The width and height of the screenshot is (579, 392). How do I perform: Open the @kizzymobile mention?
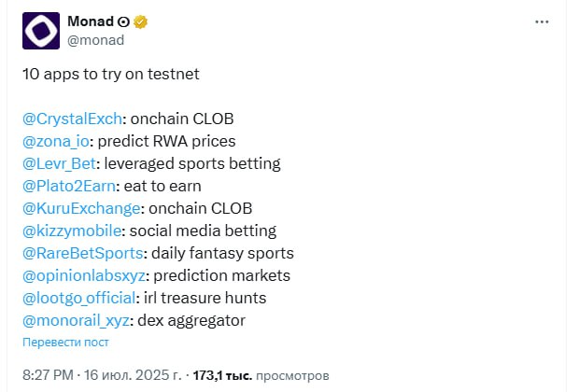pyautogui.click(x=72, y=231)
